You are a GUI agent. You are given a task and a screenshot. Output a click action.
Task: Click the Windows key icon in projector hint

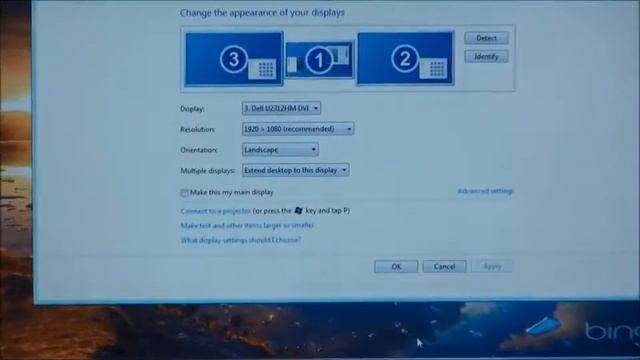(298, 211)
